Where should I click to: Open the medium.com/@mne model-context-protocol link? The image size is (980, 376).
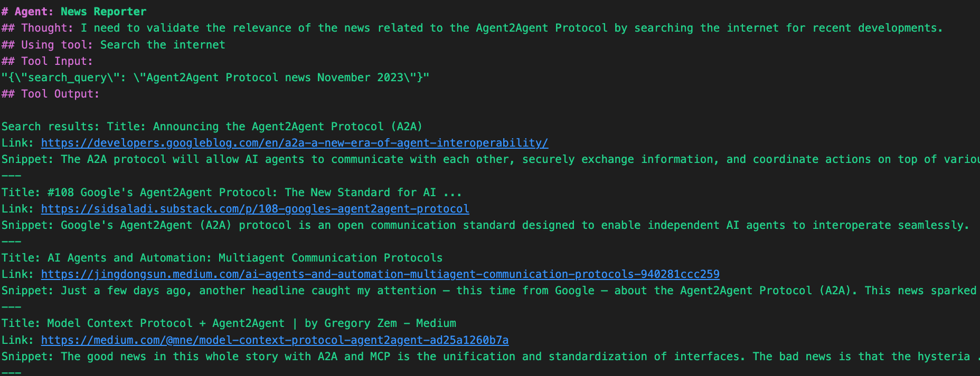point(275,340)
